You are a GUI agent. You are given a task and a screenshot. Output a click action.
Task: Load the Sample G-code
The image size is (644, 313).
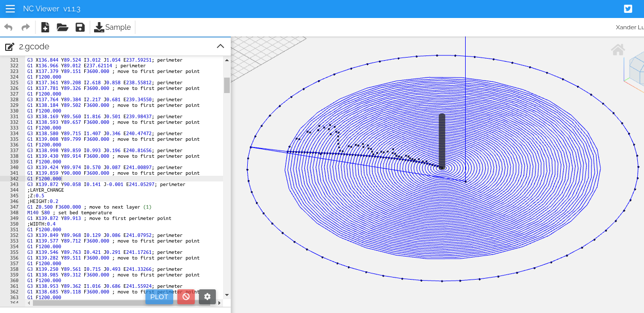tap(113, 27)
